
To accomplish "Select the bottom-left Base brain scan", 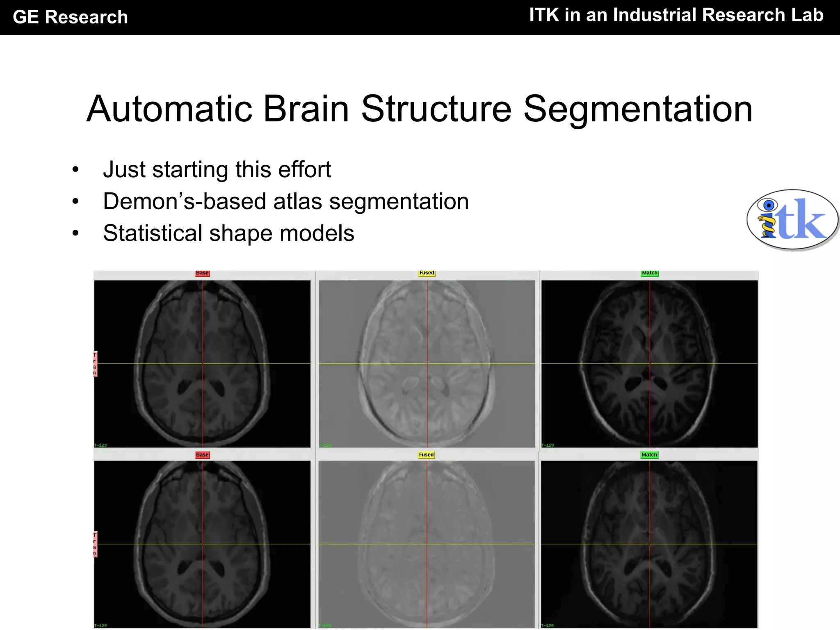I will [202, 544].
